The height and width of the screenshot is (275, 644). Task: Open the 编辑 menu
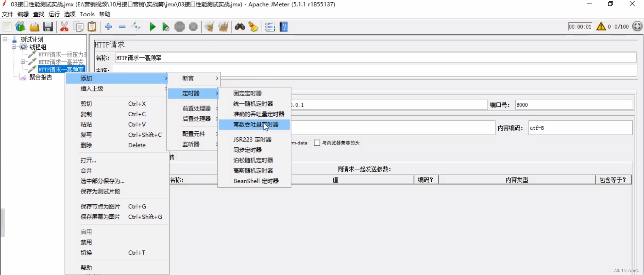[23, 14]
